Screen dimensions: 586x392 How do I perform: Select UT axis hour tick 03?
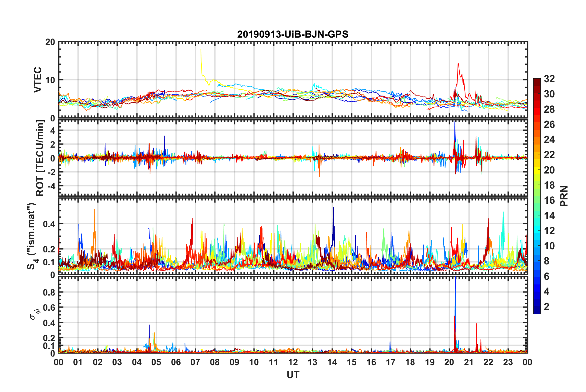click(x=117, y=362)
